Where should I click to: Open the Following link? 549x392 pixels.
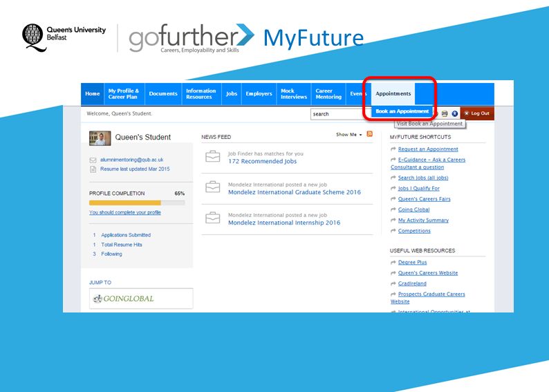coord(111,254)
